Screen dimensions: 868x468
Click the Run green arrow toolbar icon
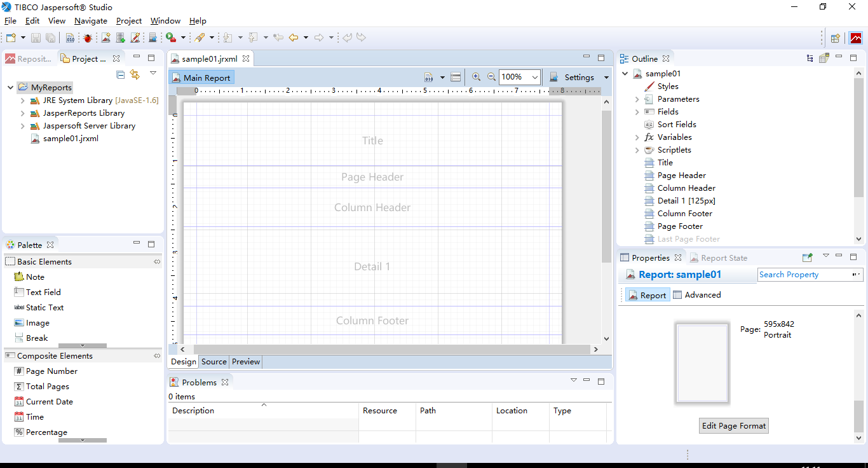tap(171, 38)
